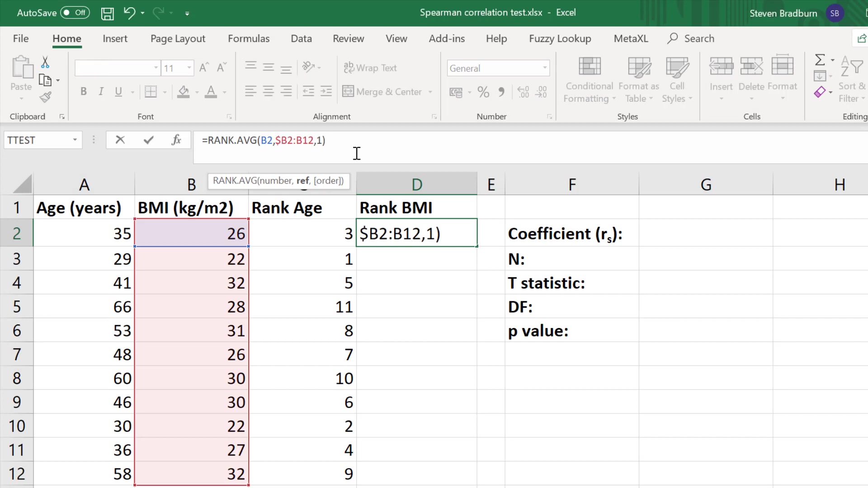Click the font color swatch

tap(210, 97)
